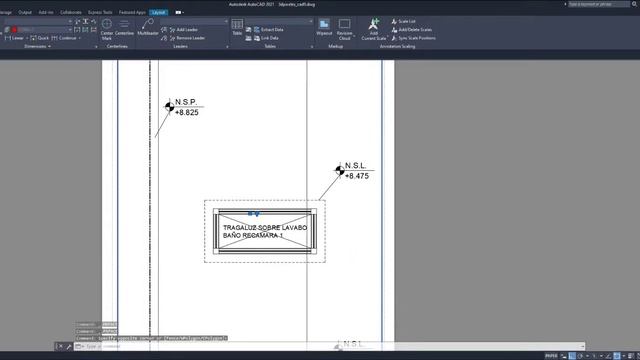Select the Revision Cloud tool

point(344,29)
